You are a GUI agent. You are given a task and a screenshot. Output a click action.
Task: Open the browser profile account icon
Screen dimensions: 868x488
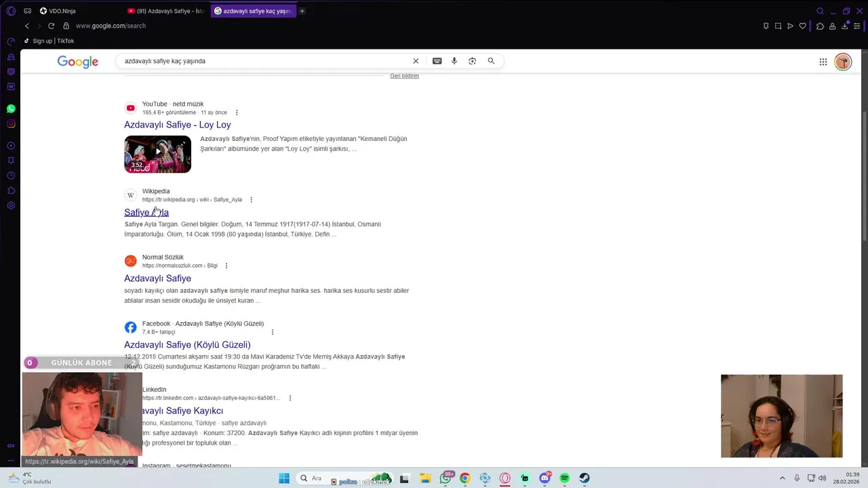tap(832, 26)
